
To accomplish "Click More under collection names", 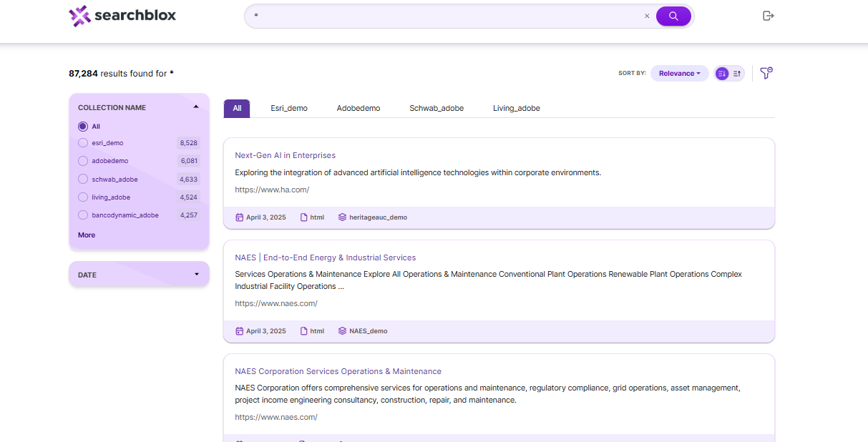I will [87, 235].
